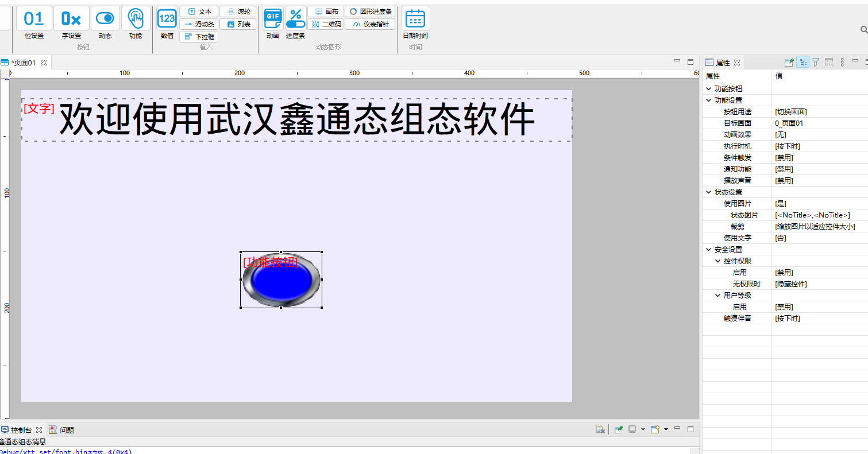This screenshot has width=868, height=454.
Task: Click the filter icon in properties panel
Action: [x=815, y=63]
